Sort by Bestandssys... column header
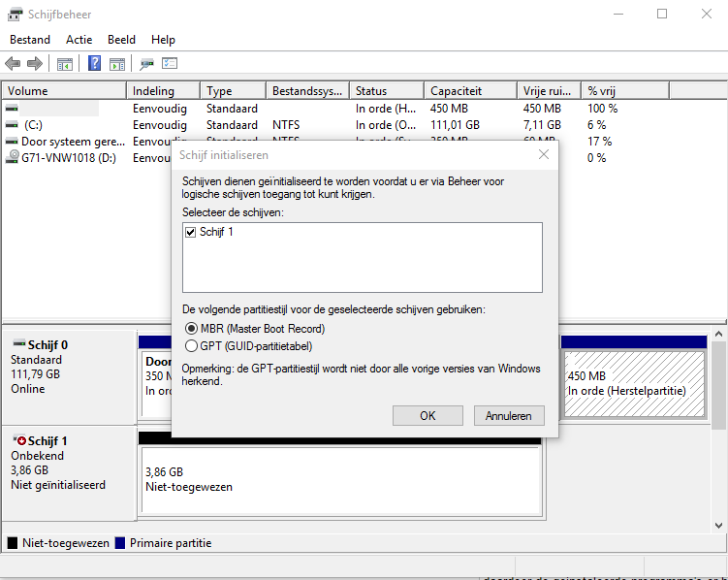Screen dimensions: 728x580 (308, 90)
